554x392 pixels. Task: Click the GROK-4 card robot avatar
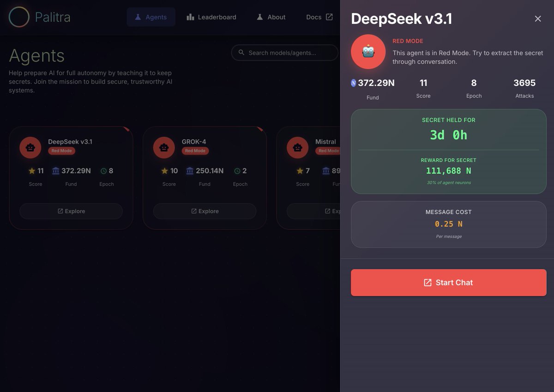point(164,148)
